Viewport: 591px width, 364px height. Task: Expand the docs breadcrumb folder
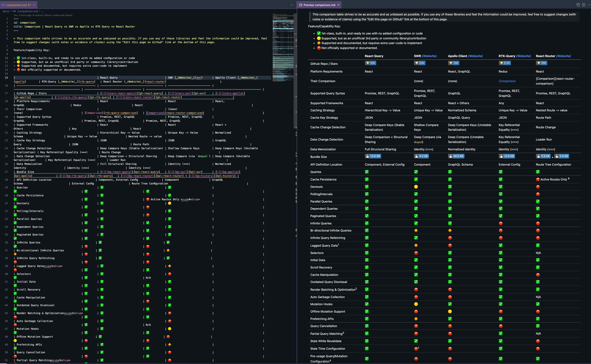[6, 11]
